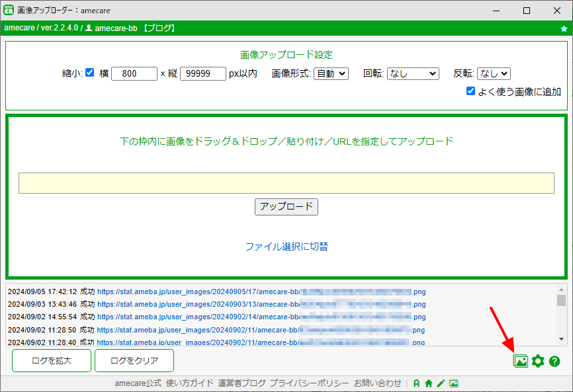573x392 pixels.
Task: Uncheck the 縮小 resize checkbox
Action: pyautogui.click(x=89, y=73)
